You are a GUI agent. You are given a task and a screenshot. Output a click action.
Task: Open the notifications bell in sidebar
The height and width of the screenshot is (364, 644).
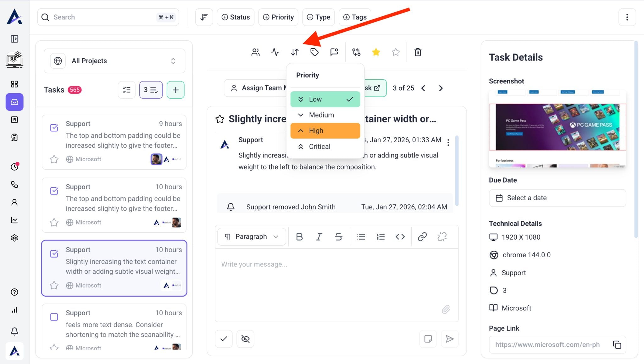click(x=14, y=331)
